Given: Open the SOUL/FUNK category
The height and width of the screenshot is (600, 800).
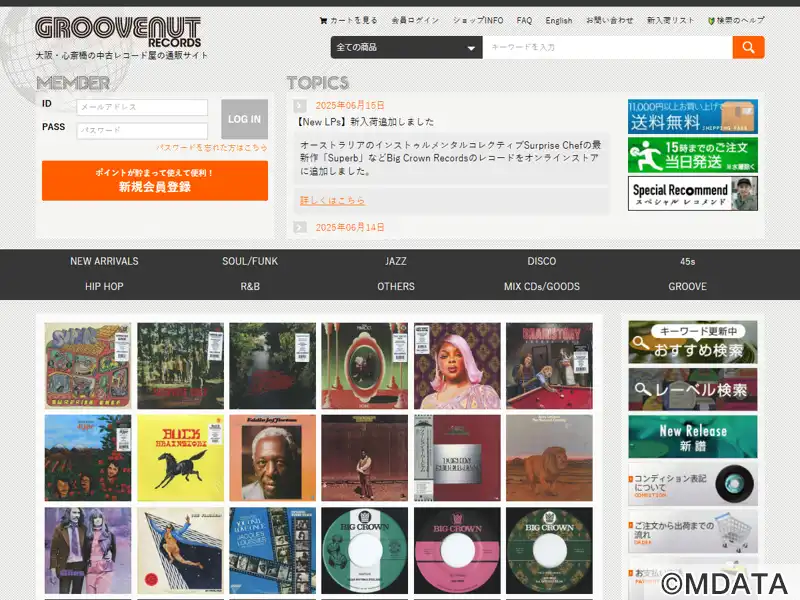Looking at the screenshot, I should (250, 261).
